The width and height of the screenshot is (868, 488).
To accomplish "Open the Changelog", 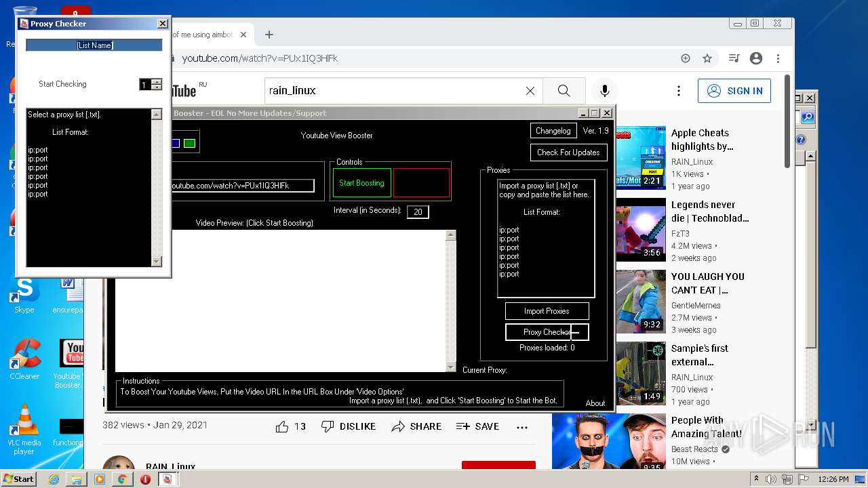I will click(553, 131).
